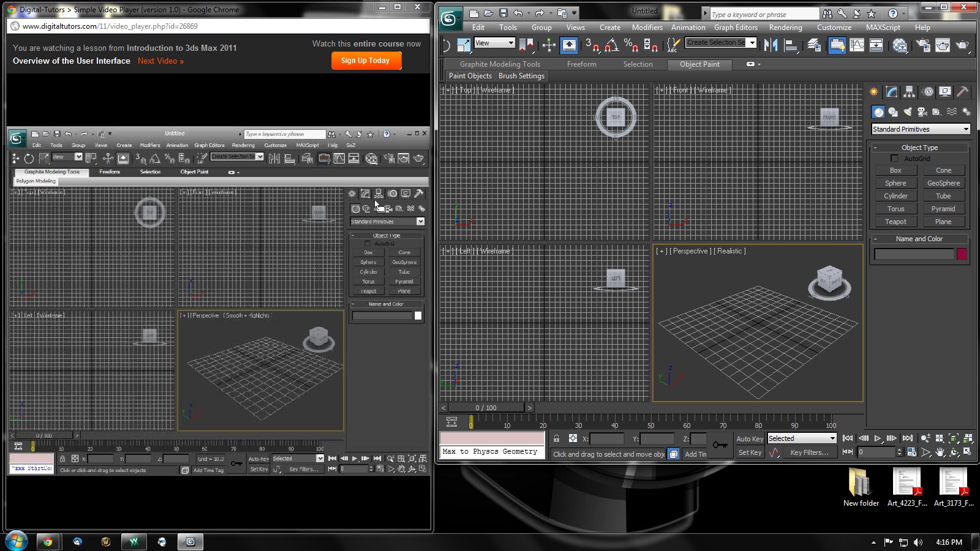Open the View reference coordinate dropdown

494,43
